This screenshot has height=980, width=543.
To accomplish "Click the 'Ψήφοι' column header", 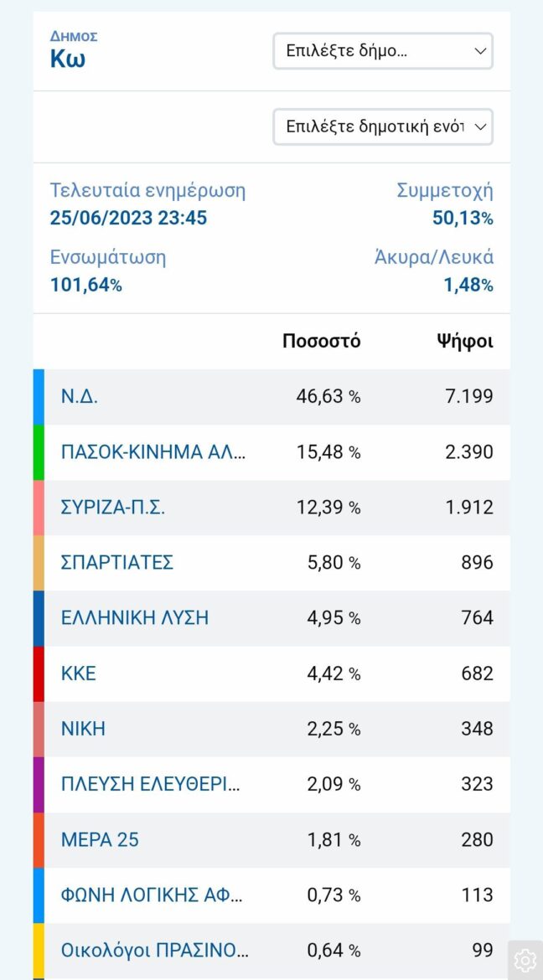I will tap(465, 341).
